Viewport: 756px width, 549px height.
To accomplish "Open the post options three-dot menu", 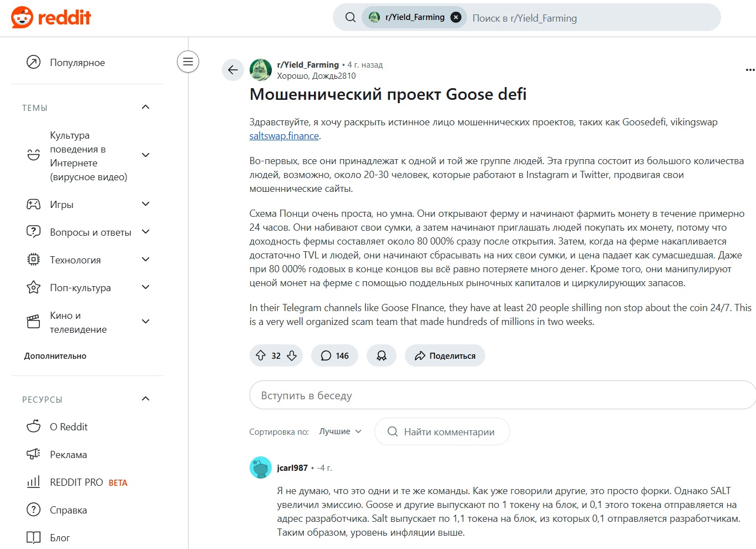I will (750, 70).
